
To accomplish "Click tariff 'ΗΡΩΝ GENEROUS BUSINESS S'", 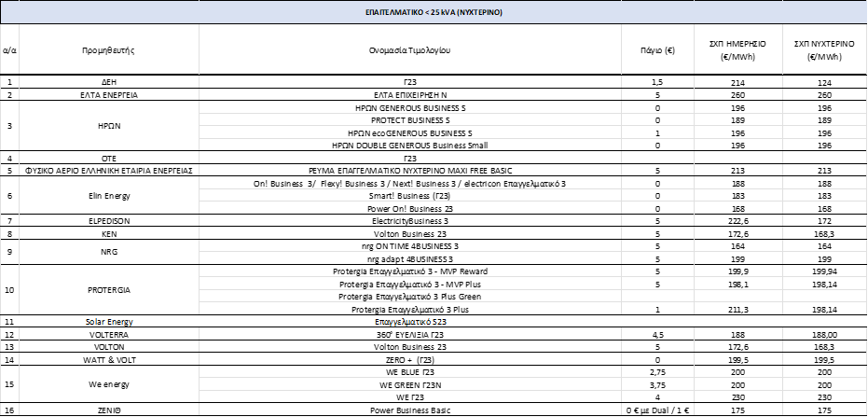I will (409, 107).
